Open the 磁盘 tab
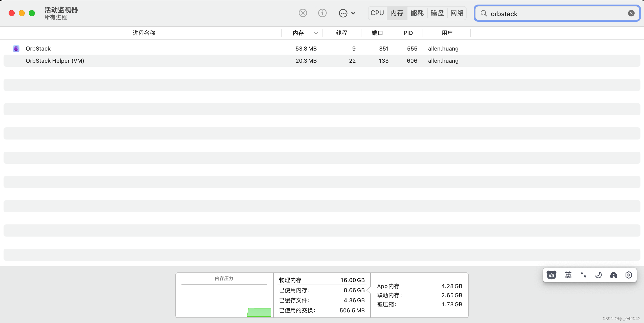 [437, 13]
